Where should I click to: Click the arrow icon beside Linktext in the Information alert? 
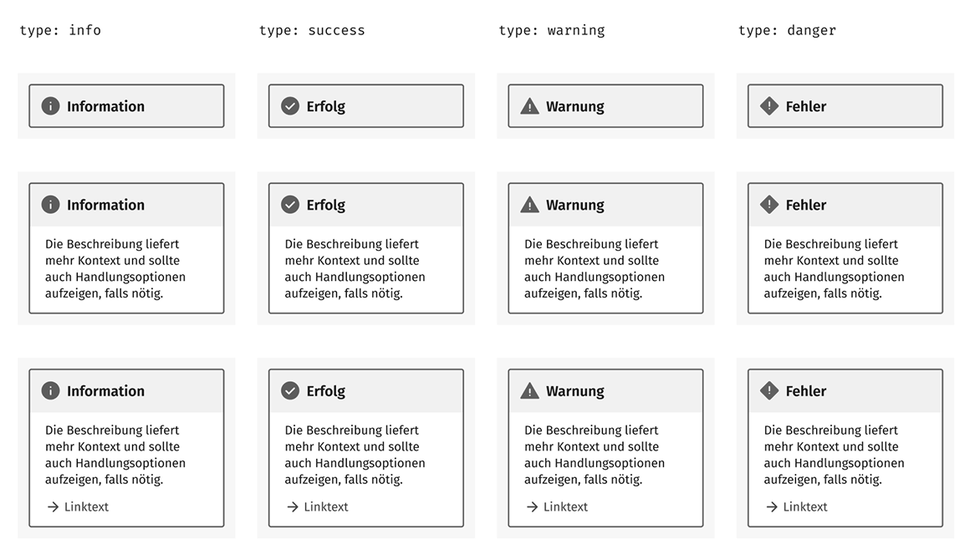click(x=53, y=507)
